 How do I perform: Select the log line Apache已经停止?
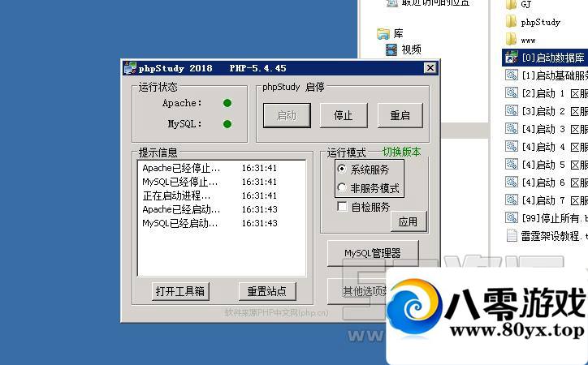tap(210, 168)
